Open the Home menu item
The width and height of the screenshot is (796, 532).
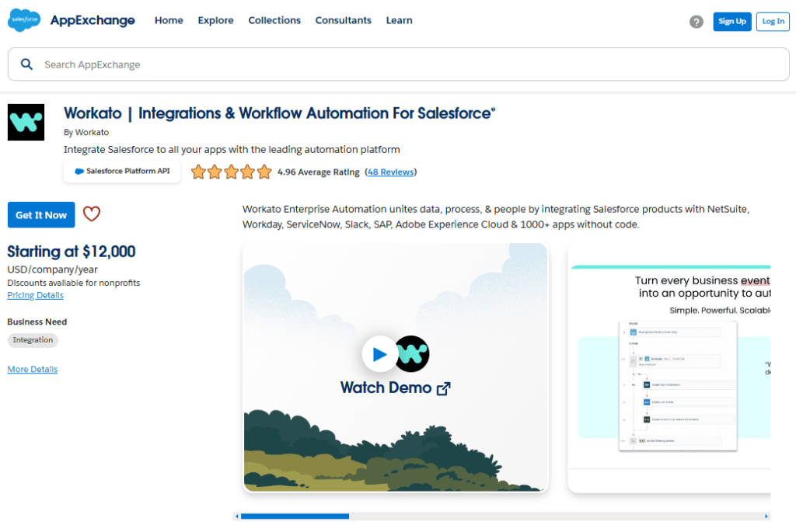point(169,20)
